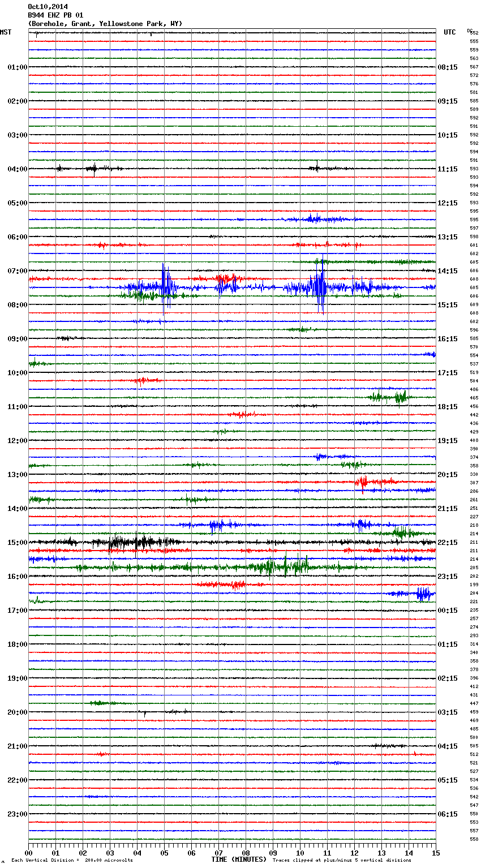
Task: Select the 23:00 MST hour label
Action: point(18,814)
